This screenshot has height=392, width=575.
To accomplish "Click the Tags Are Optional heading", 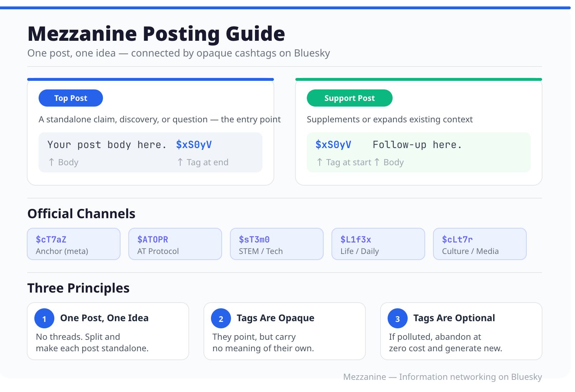I will (454, 318).
